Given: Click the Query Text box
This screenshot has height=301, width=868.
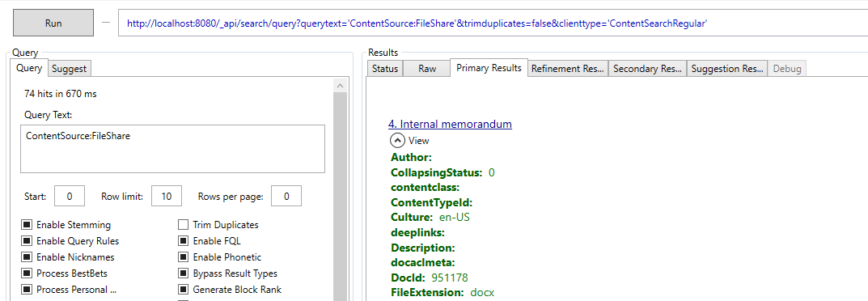Looking at the screenshot, I should point(173,149).
